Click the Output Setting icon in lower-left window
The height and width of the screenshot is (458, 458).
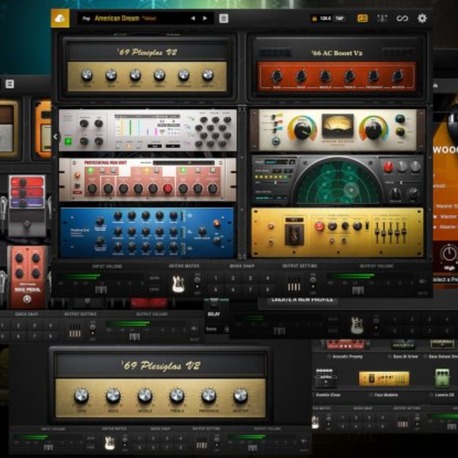(x=74, y=331)
